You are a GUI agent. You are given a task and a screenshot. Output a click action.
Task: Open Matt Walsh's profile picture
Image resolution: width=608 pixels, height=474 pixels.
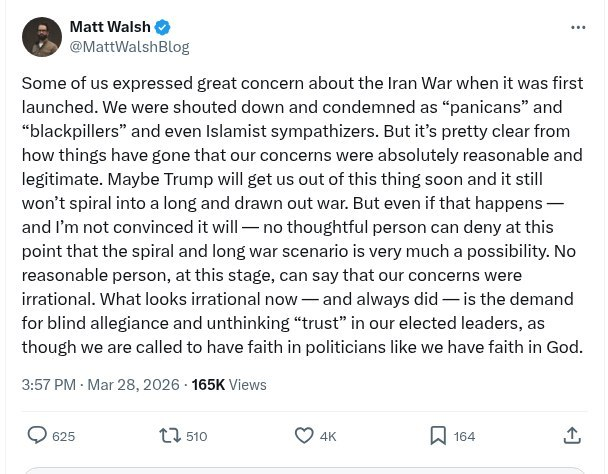coord(41,36)
